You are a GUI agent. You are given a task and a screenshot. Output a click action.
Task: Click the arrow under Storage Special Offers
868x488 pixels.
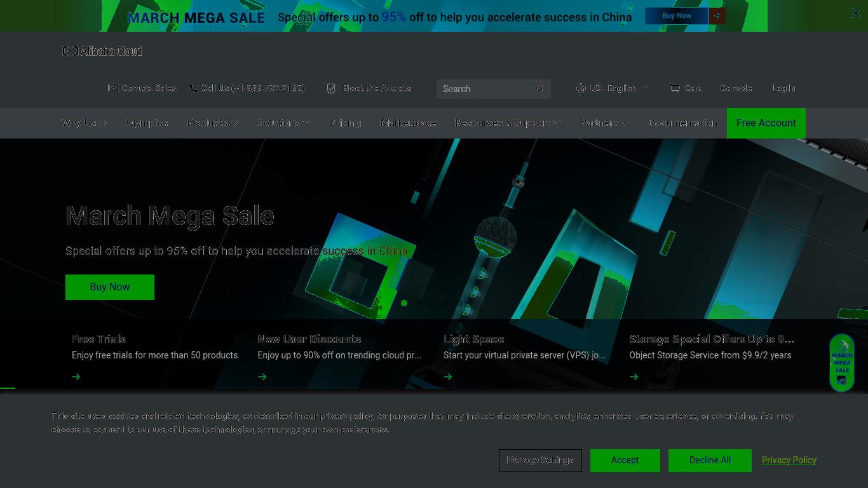pyautogui.click(x=634, y=377)
